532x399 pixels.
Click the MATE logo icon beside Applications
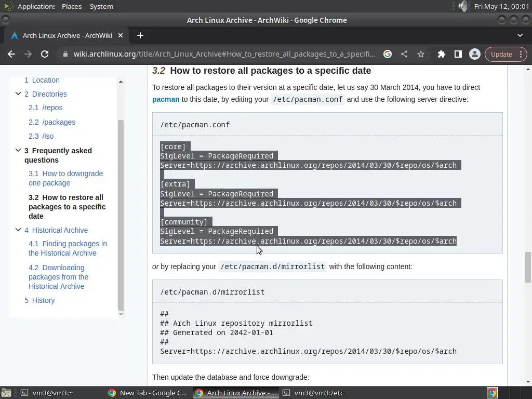click(x=8, y=6)
